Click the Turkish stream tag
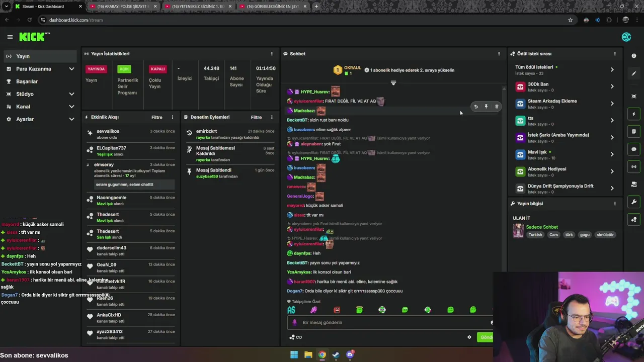Image resolution: width=644 pixels, height=362 pixels. click(535, 235)
